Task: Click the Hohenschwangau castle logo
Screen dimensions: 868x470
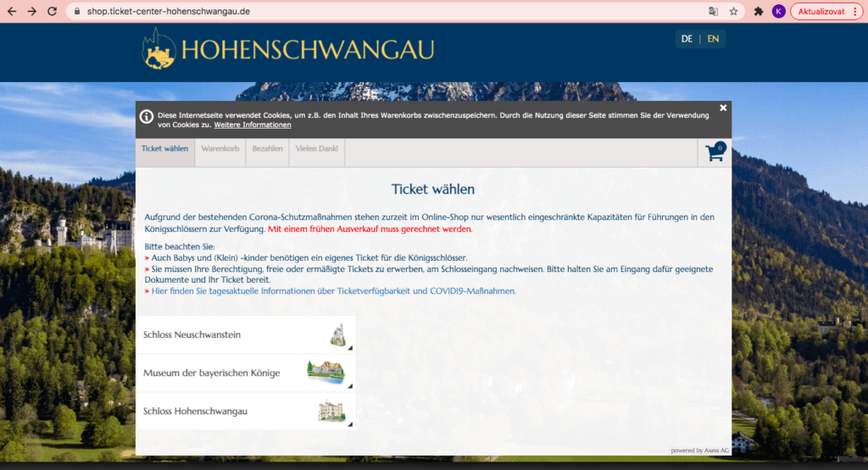Action: point(158,49)
